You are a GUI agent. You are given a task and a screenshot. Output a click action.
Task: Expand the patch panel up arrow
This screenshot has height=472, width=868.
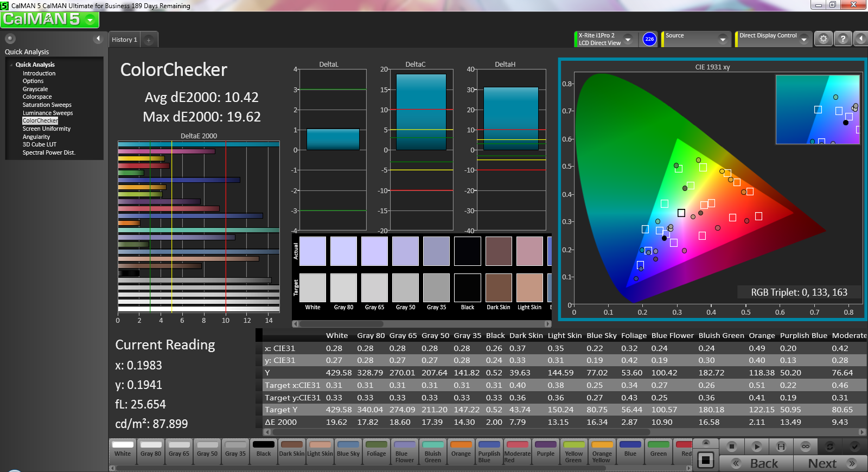coord(706,443)
